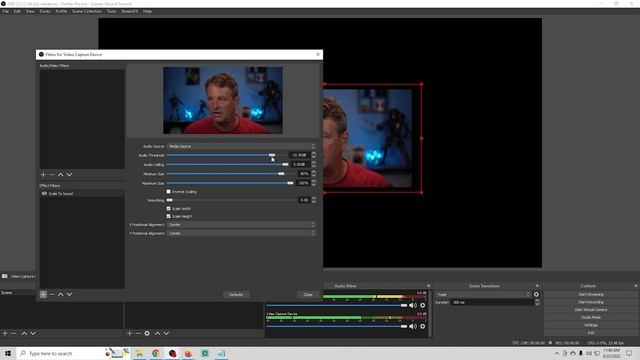Click the Minimum Size slider handle
The height and width of the screenshot is (360, 640).
click(281, 174)
